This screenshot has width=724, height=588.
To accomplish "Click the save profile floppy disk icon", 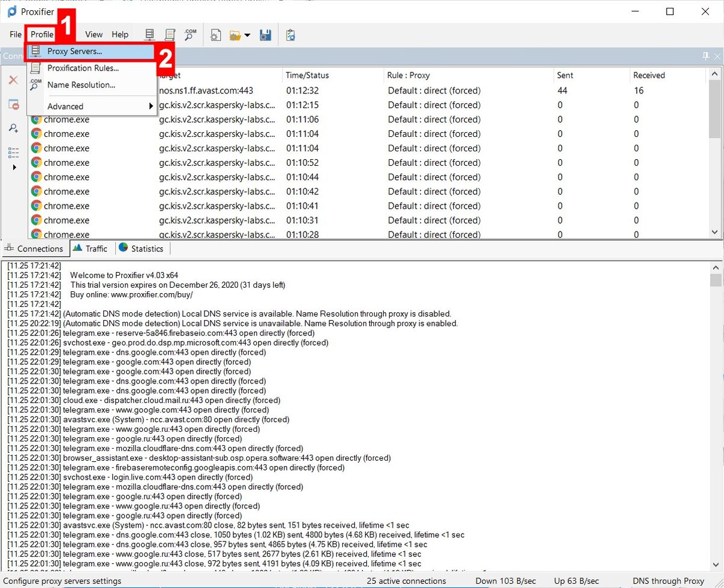I will [x=265, y=35].
